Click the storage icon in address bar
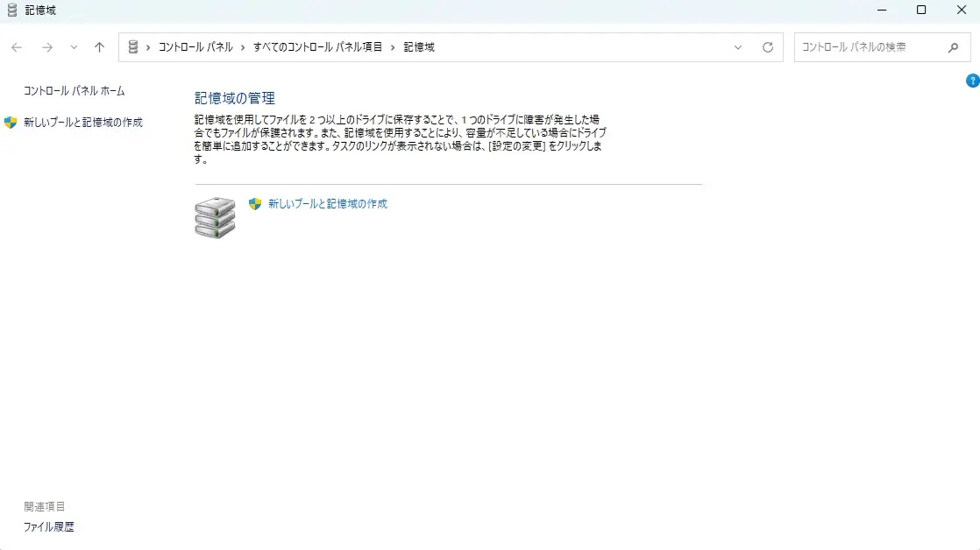Image resolution: width=980 pixels, height=550 pixels. [132, 46]
